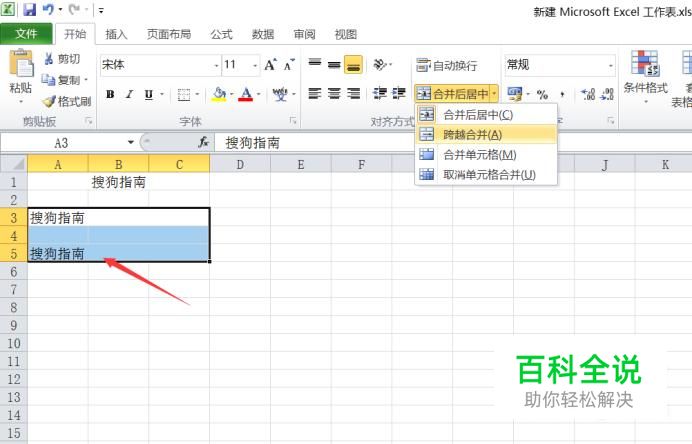Click the percent style icon
The image size is (692, 444).
pos(542,94)
